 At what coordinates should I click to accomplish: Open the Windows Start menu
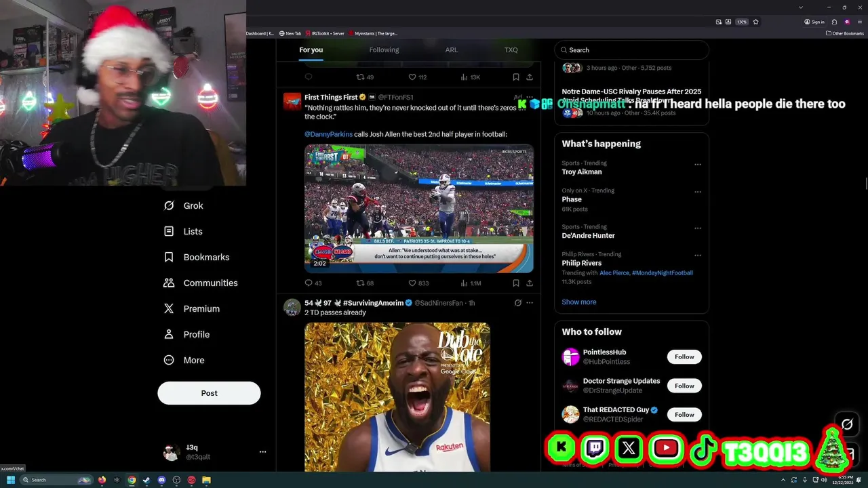coord(11,480)
